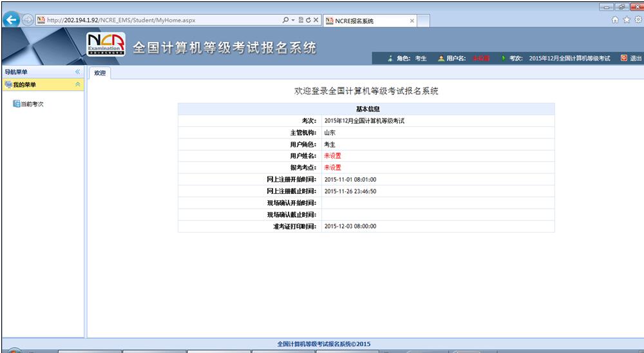Click the search magnifier in address bar
The width and height of the screenshot is (644, 353).
point(285,20)
